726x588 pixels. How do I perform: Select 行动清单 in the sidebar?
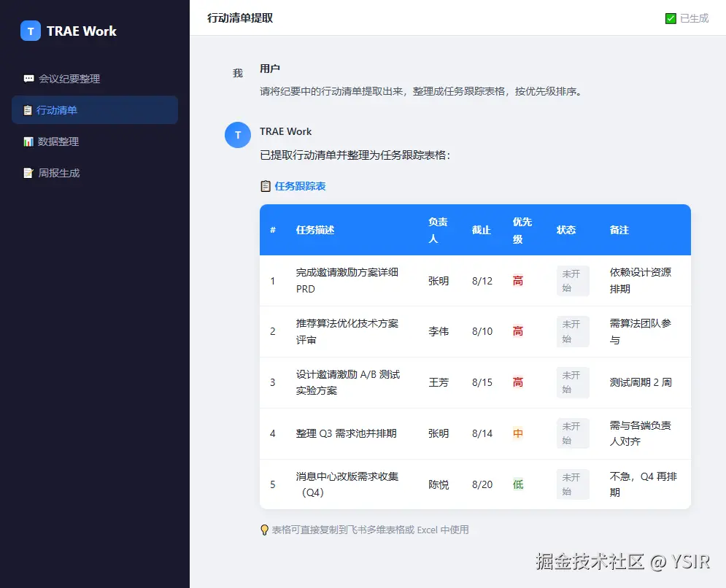tap(95, 110)
